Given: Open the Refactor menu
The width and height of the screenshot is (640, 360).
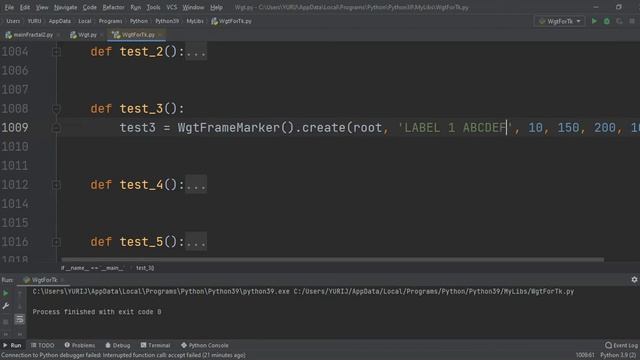Looking at the screenshot, I should [113, 7].
